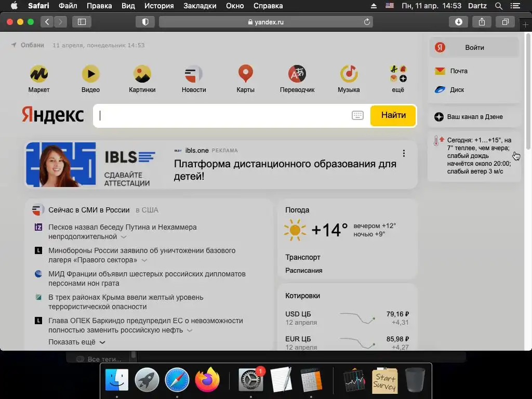532x399 pixels.
Task: Toggle Safari sidebar button
Action: tap(82, 22)
